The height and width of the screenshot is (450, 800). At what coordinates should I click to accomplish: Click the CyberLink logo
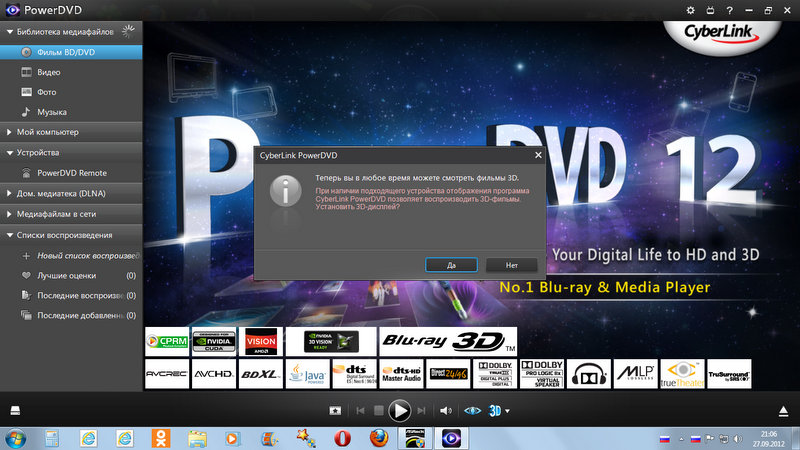pyautogui.click(x=720, y=34)
